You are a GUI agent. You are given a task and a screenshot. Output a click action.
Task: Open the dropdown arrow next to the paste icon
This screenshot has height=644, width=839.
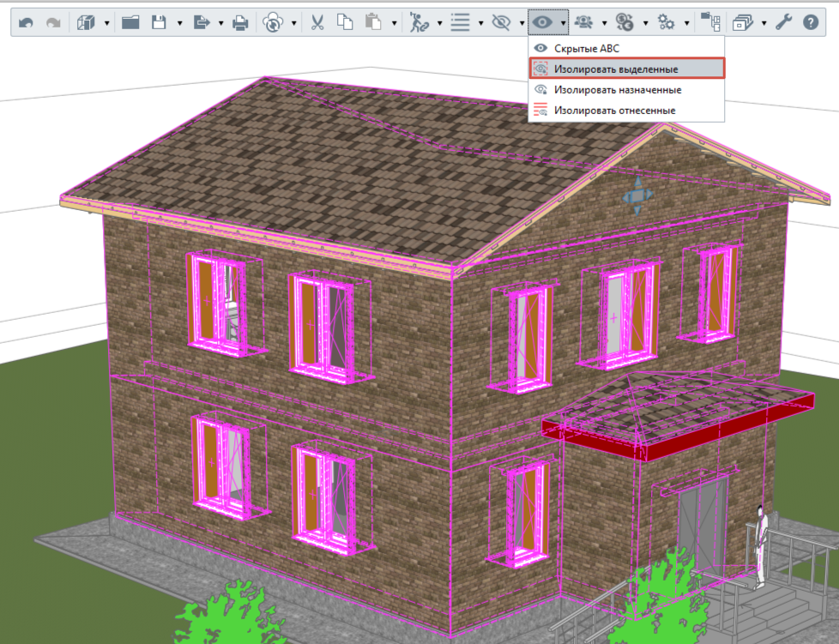395,23
